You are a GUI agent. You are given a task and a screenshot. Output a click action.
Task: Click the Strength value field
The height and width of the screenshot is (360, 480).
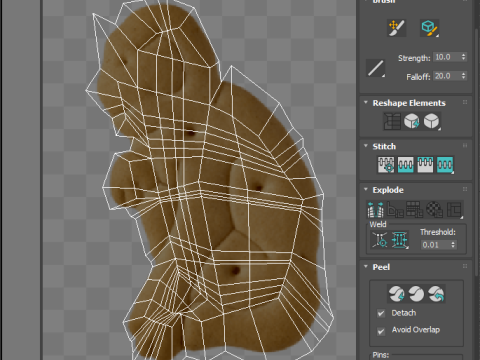[447, 57]
